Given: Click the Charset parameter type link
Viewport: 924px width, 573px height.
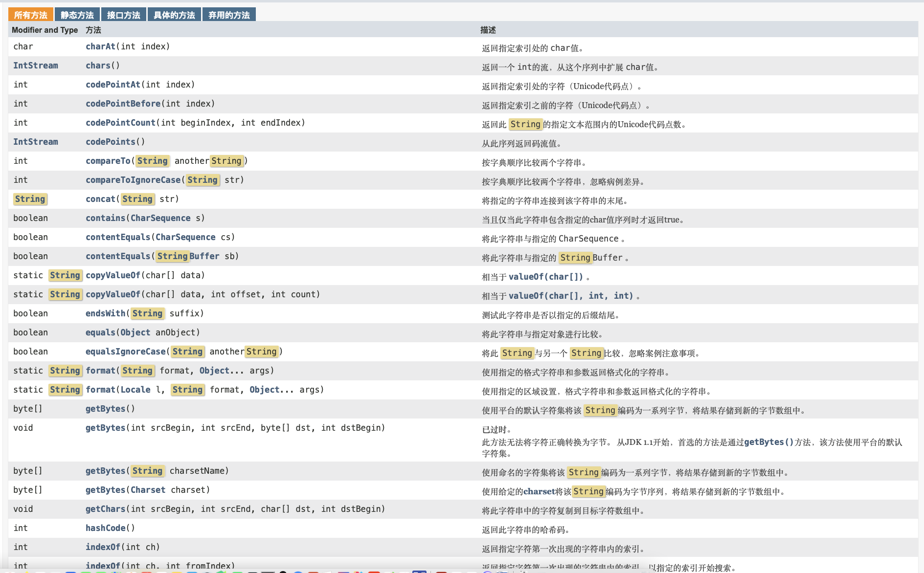Looking at the screenshot, I should pos(148,490).
